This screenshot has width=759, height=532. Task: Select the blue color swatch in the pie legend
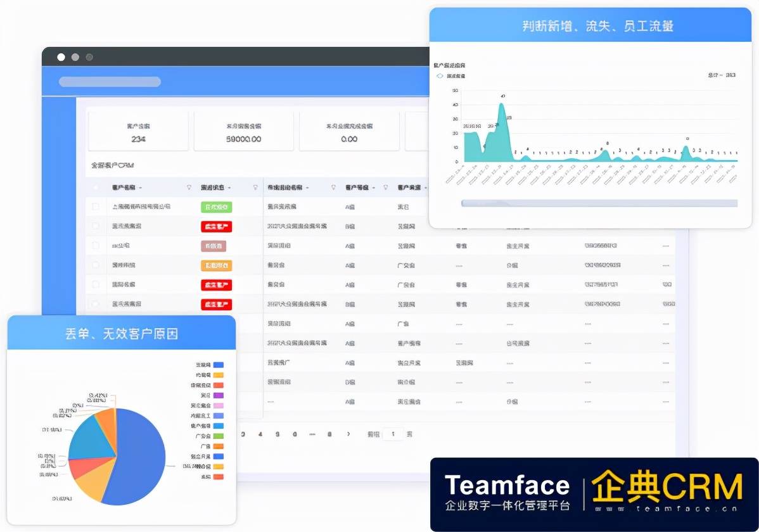pos(218,364)
